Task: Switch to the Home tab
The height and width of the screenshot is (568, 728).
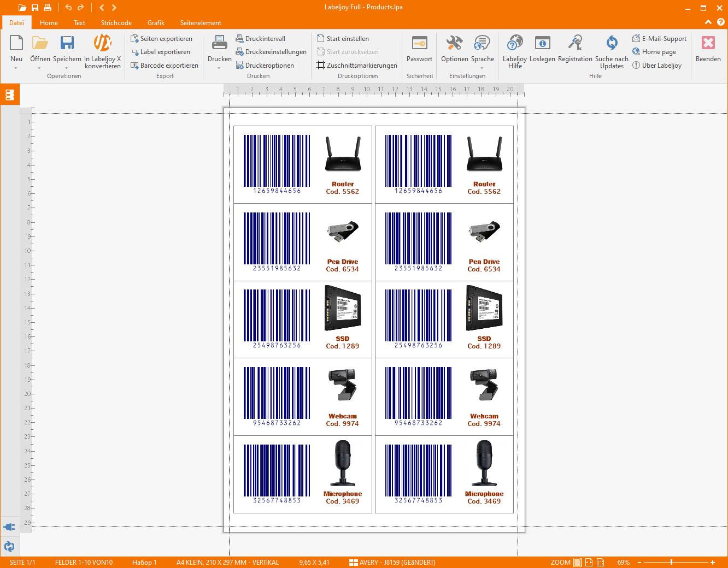Action: click(x=49, y=22)
